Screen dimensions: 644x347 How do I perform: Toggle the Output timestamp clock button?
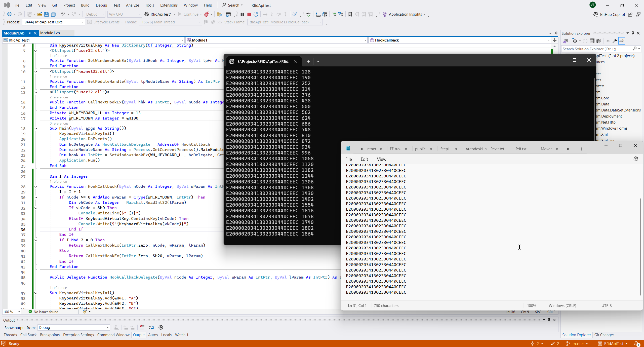[161, 327]
